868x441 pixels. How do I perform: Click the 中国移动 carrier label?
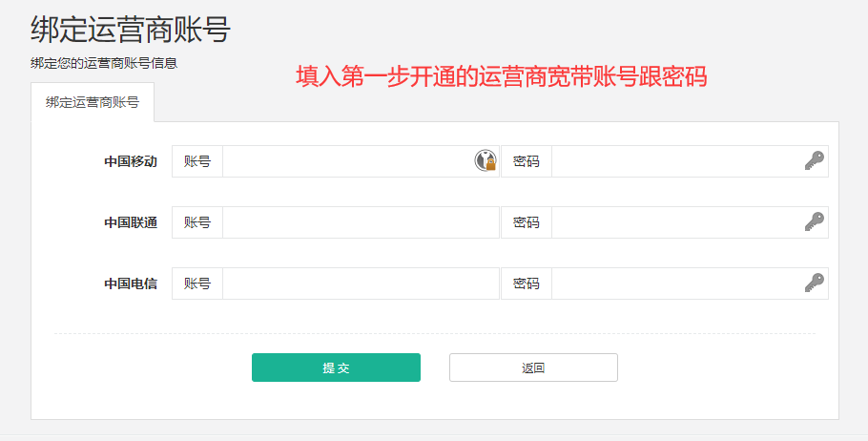point(131,161)
